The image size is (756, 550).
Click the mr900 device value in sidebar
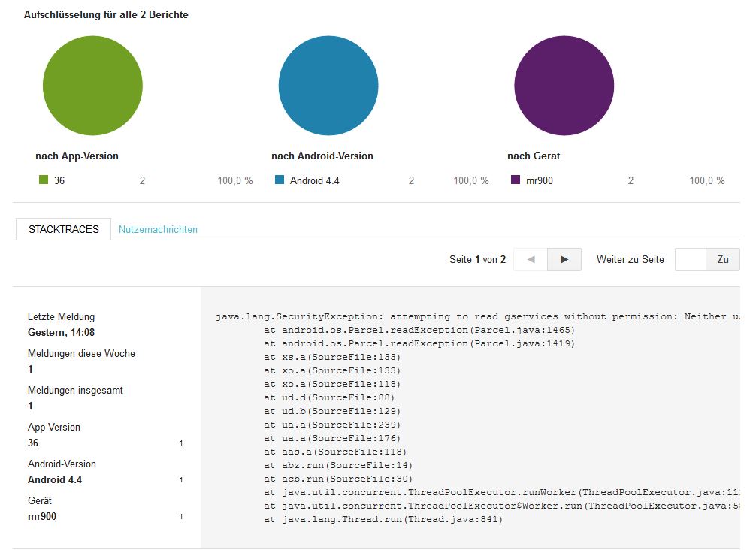(x=42, y=516)
